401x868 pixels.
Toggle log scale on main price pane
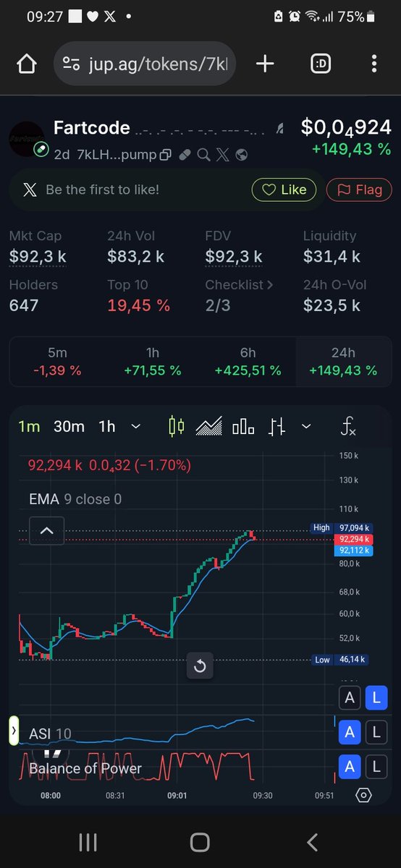click(376, 698)
